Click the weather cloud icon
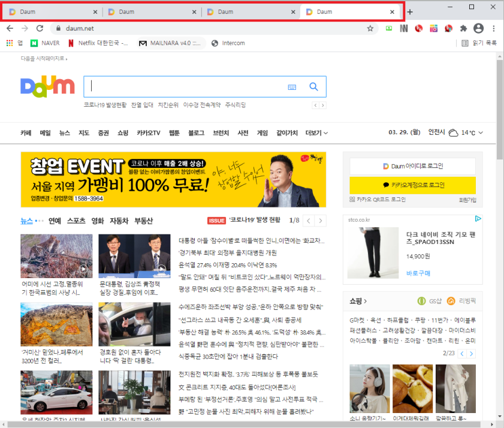Image resolution: width=504 pixels, height=428 pixels. click(x=453, y=132)
